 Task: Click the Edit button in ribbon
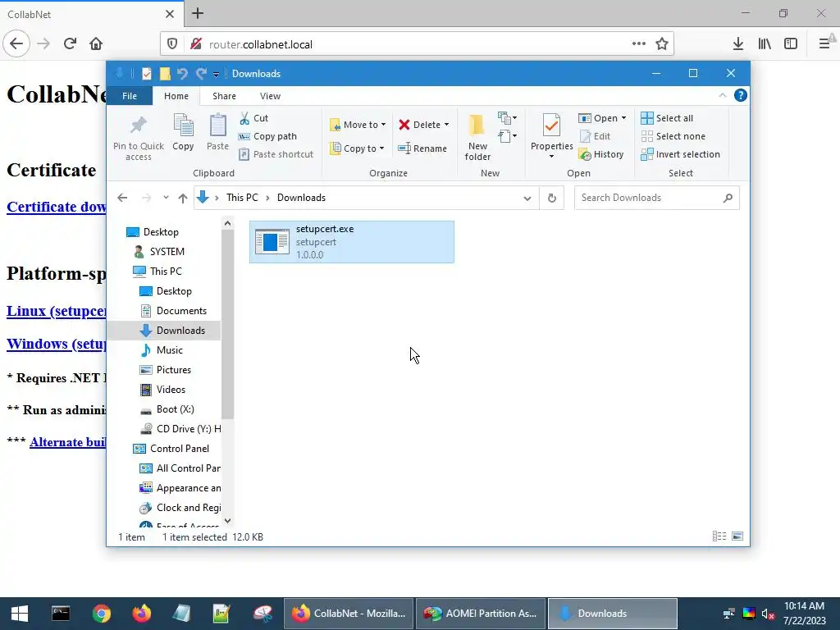tap(596, 136)
